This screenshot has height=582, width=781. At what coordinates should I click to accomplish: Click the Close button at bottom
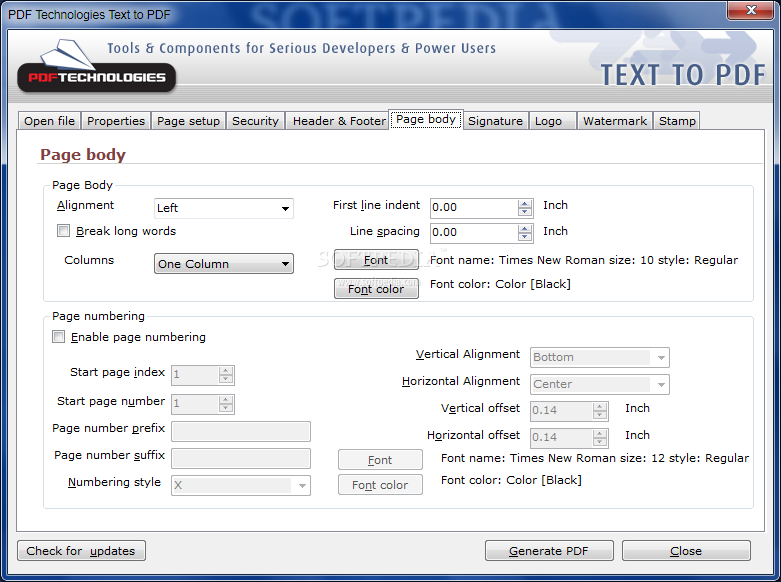pyautogui.click(x=686, y=551)
